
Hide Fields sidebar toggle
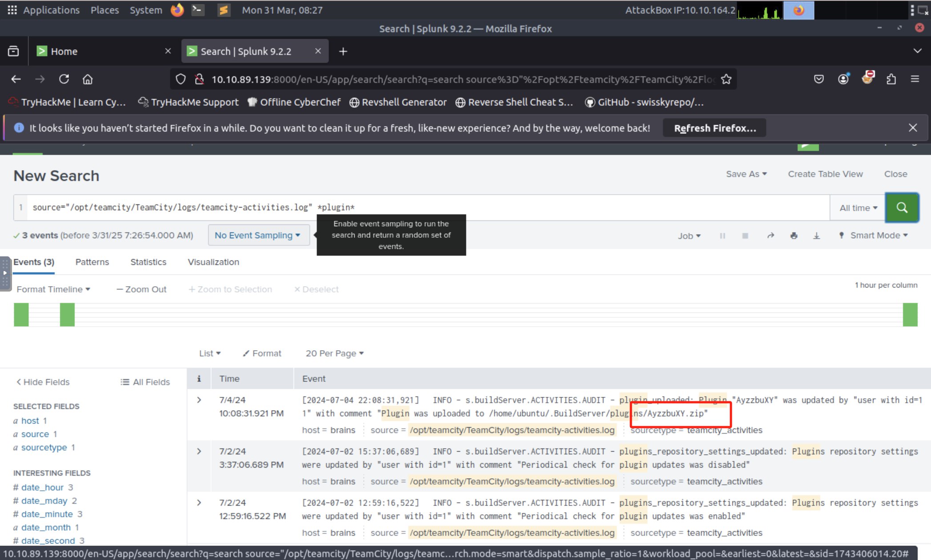[43, 382]
